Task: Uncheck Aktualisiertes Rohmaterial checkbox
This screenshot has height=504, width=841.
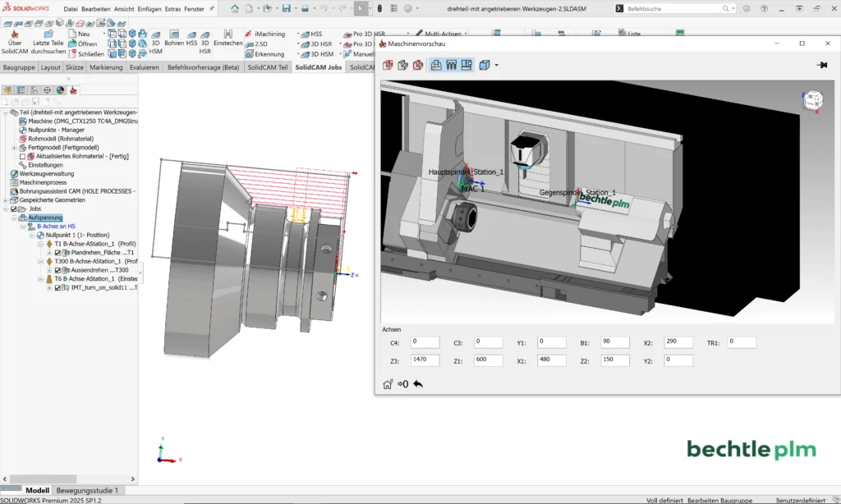Action: 22,156
